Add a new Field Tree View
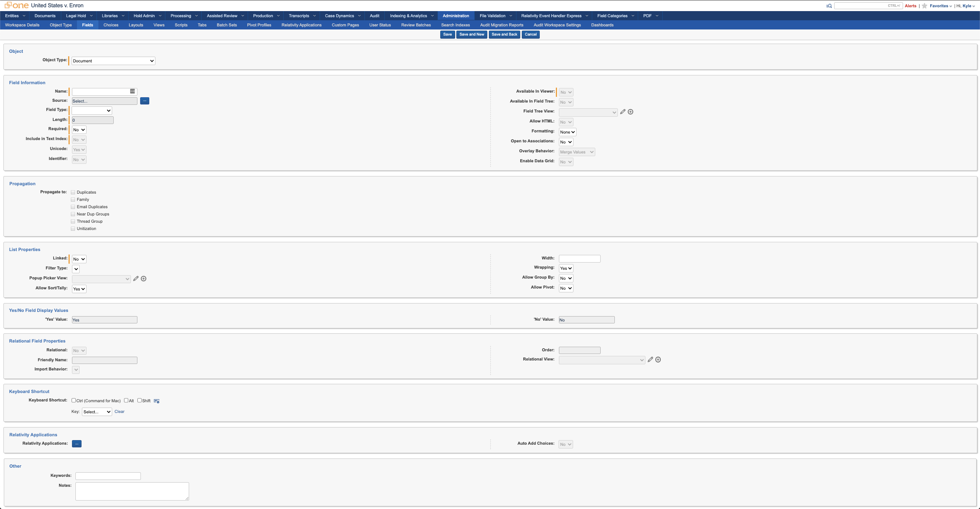The image size is (980, 509). coord(630,112)
